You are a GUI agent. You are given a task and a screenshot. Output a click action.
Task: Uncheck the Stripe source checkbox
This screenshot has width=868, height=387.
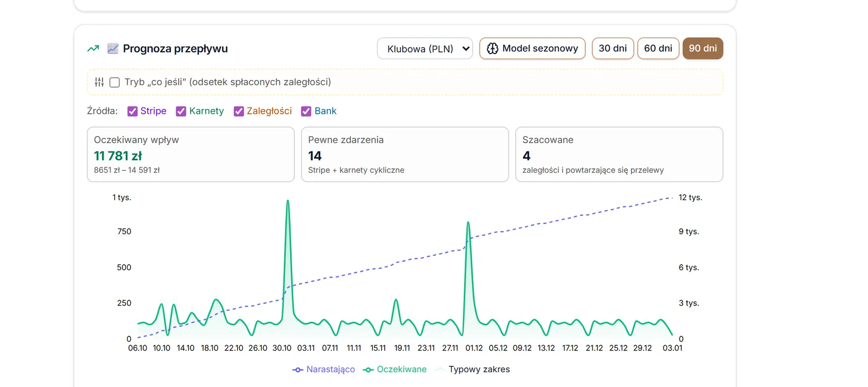coord(132,111)
